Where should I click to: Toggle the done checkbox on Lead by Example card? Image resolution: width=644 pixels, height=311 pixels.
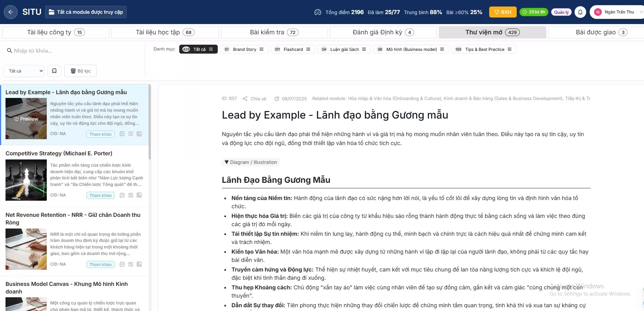(x=131, y=134)
